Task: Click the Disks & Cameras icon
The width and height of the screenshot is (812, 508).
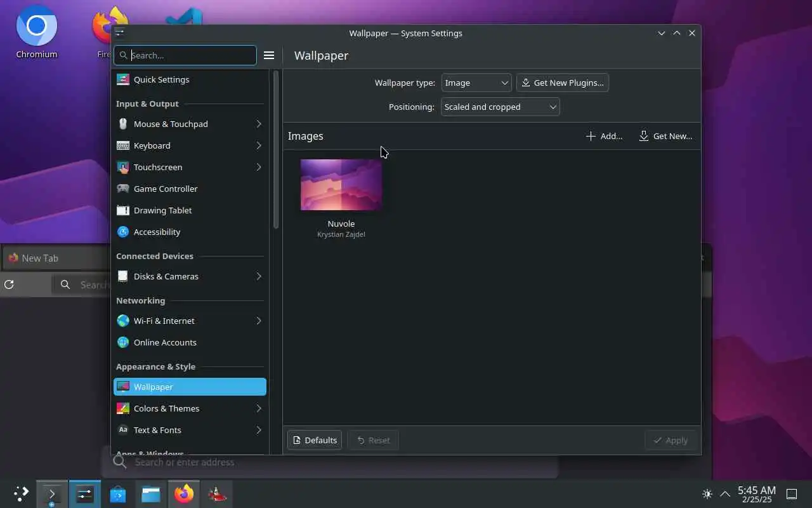Action: [x=123, y=276]
